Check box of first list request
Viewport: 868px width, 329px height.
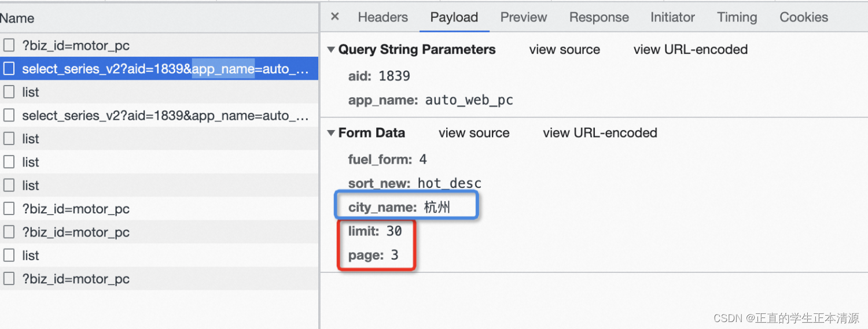coord(8,92)
